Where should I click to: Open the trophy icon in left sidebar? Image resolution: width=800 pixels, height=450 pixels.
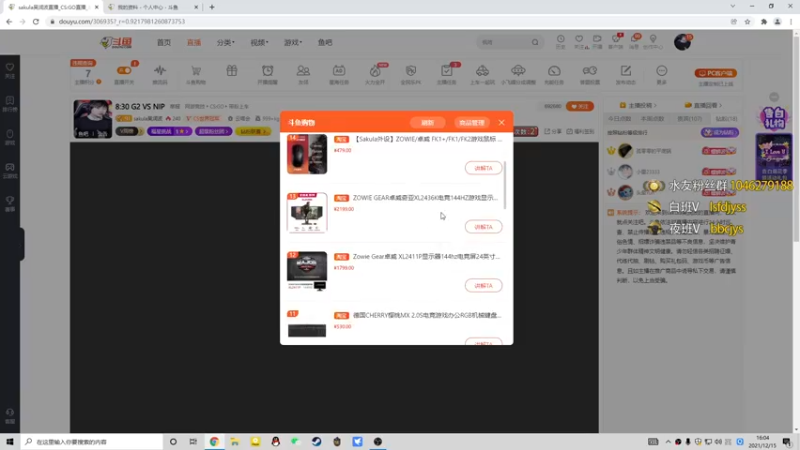click(x=10, y=203)
